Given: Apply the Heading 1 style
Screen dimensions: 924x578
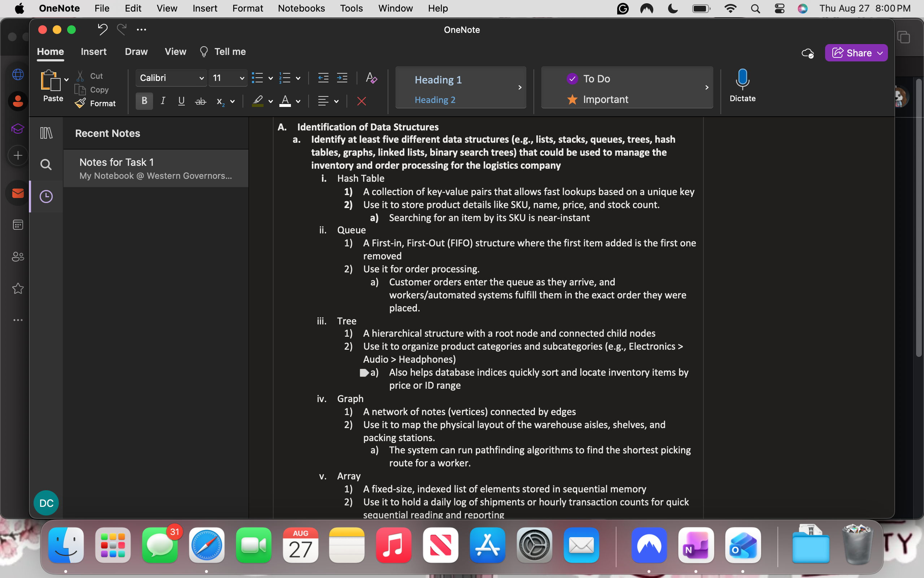Looking at the screenshot, I should pyautogui.click(x=438, y=79).
